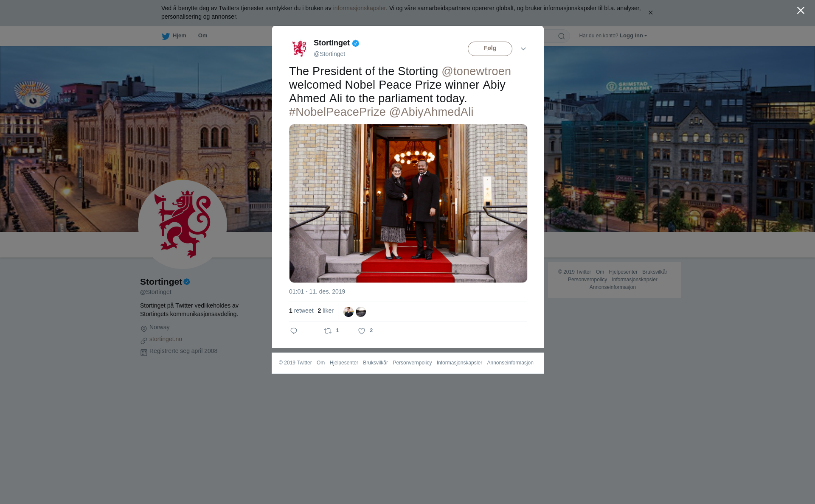Expand tweet options chevron menu

pos(523,49)
